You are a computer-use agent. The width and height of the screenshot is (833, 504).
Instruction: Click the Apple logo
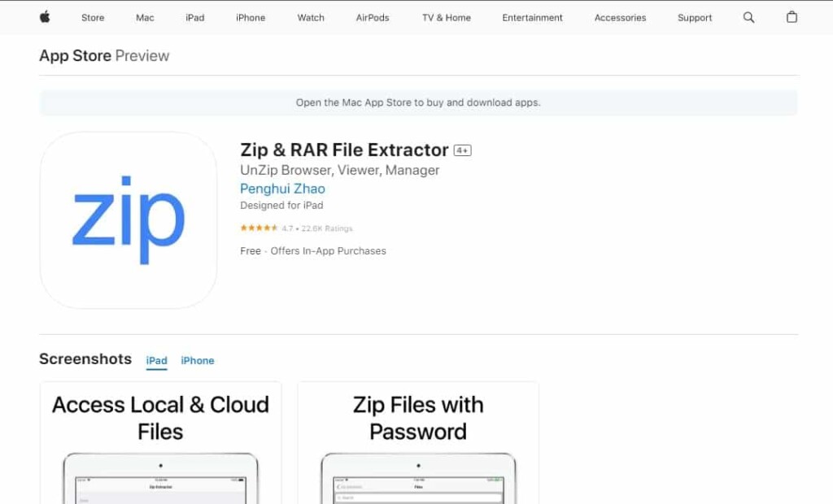click(45, 17)
